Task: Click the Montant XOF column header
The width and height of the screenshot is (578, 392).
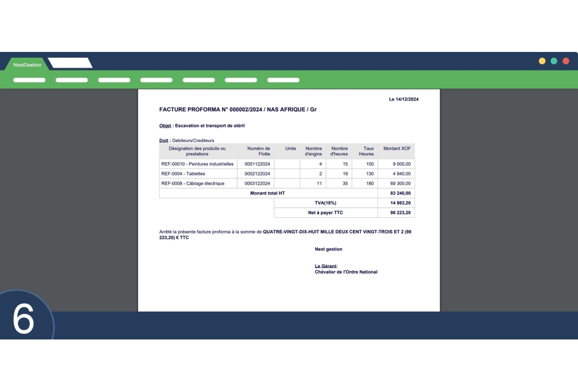Action: [397, 149]
